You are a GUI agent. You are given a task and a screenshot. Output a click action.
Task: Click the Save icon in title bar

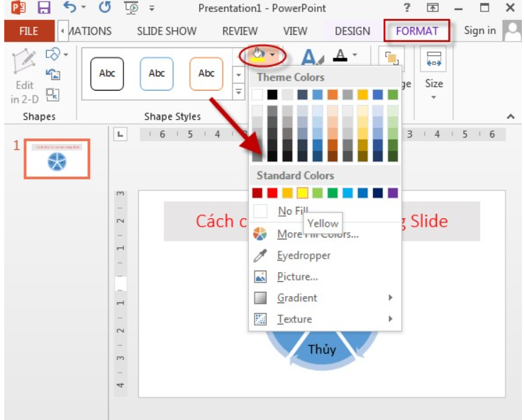(x=45, y=8)
